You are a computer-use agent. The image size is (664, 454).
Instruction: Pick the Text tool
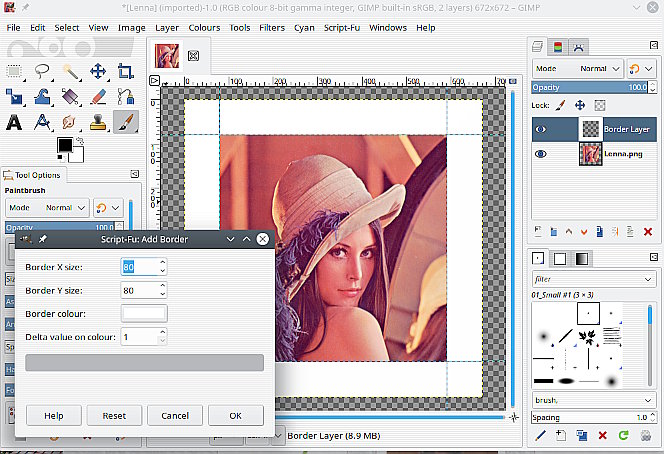point(15,122)
